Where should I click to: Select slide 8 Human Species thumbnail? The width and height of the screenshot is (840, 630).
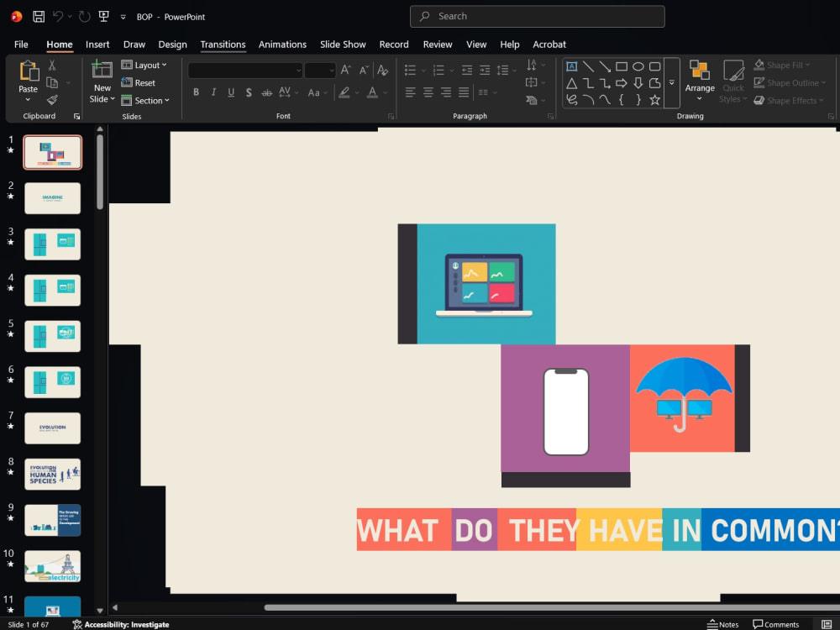(52, 474)
